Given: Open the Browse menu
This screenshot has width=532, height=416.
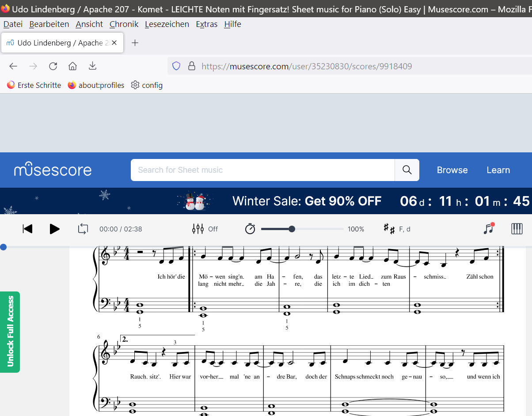Looking at the screenshot, I should [x=452, y=170].
